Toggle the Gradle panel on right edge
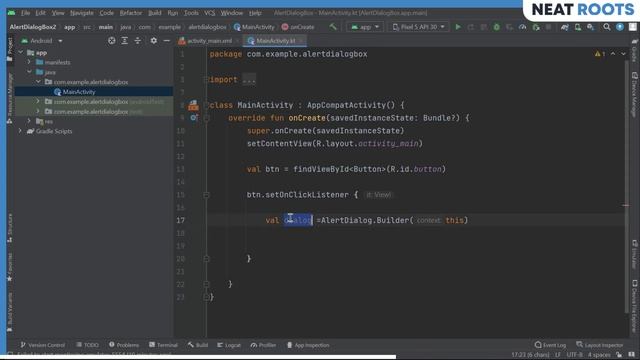The image size is (640, 360). 634,51
